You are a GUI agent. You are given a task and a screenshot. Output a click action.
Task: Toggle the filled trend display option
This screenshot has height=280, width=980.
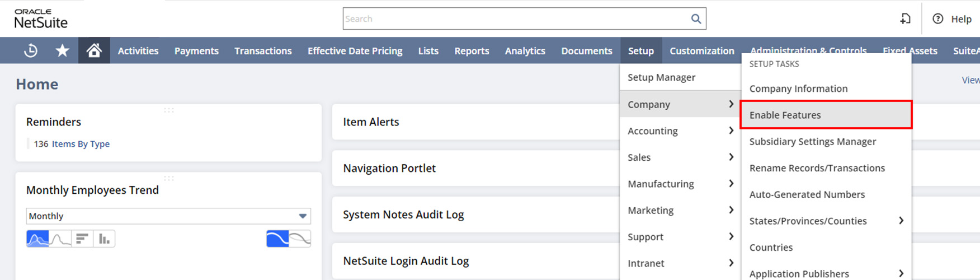pos(277,239)
